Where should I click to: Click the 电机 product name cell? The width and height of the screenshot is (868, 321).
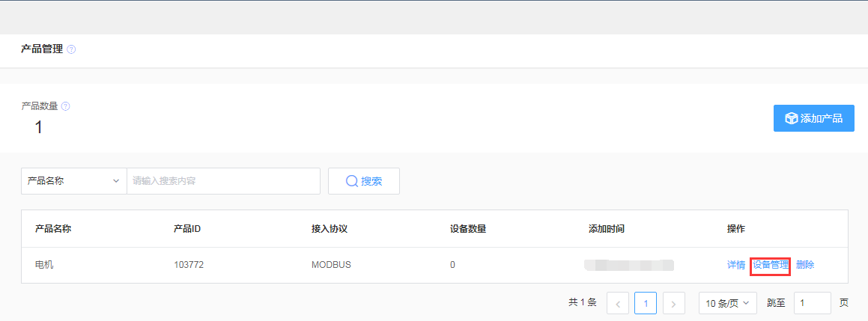(44, 265)
